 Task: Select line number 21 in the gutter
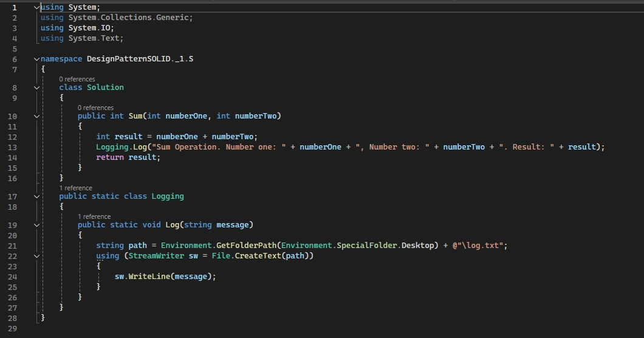12,246
